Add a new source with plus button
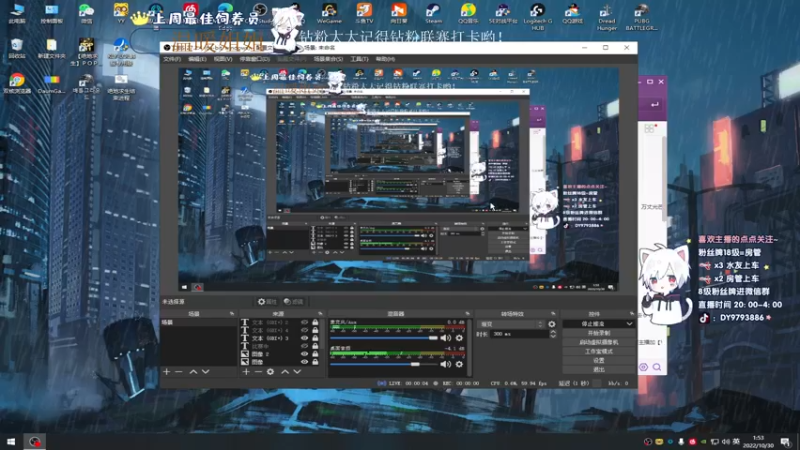This screenshot has height=450, width=800. (x=246, y=372)
